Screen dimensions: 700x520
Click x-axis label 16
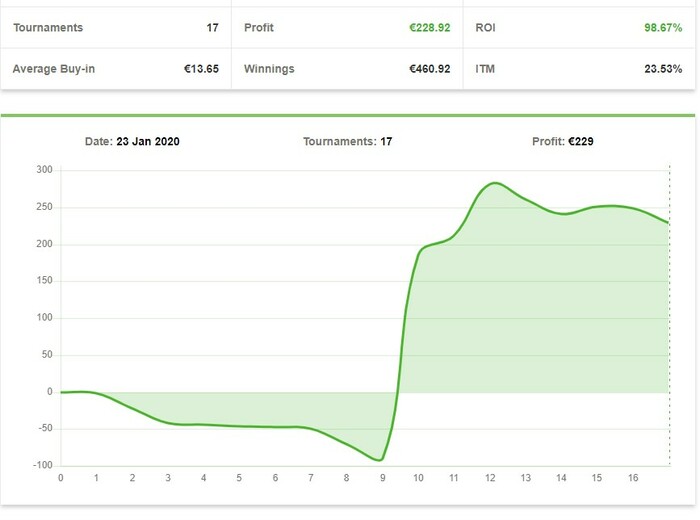633,478
